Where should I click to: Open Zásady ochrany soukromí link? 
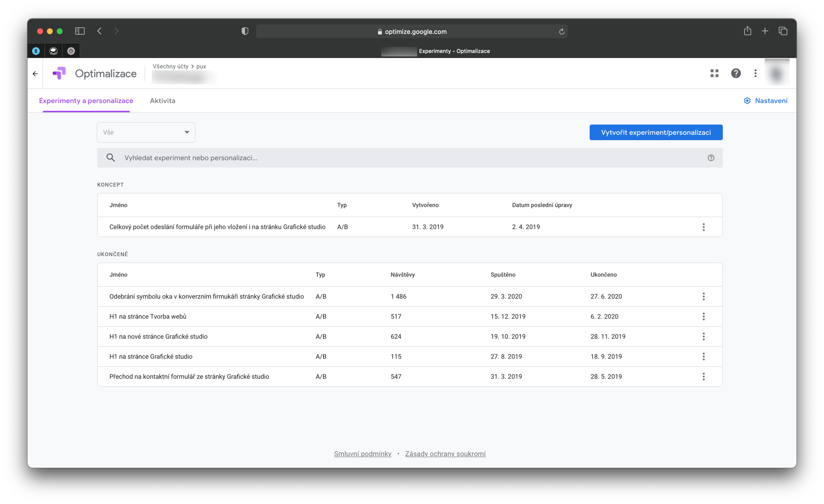[x=445, y=454]
